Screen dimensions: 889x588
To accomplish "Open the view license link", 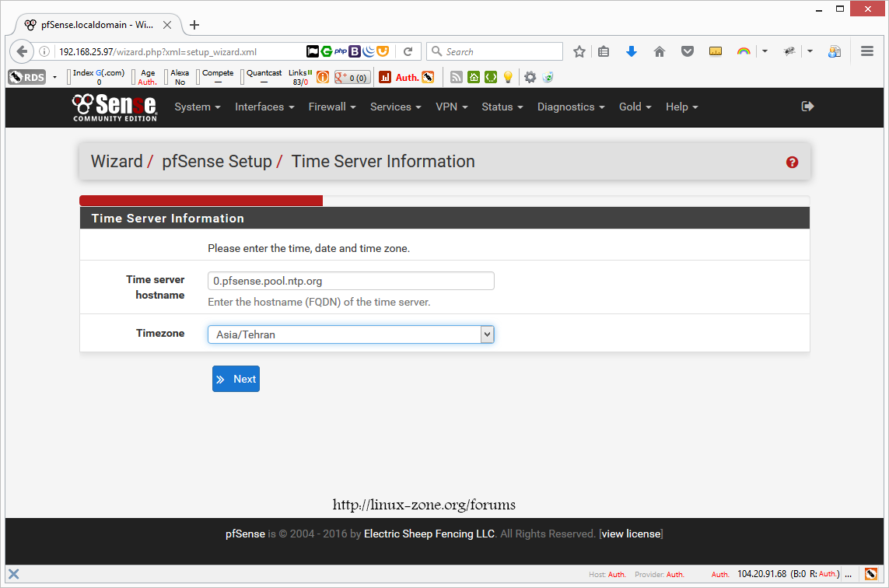I will point(631,534).
